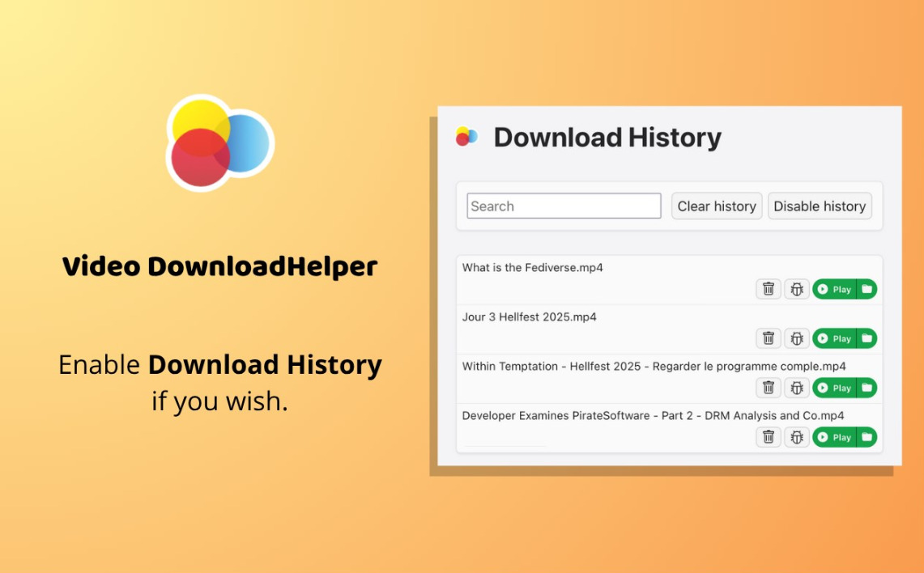Click the bug icon for Within Temptation video
Image resolution: width=924 pixels, height=573 pixels.
(797, 388)
